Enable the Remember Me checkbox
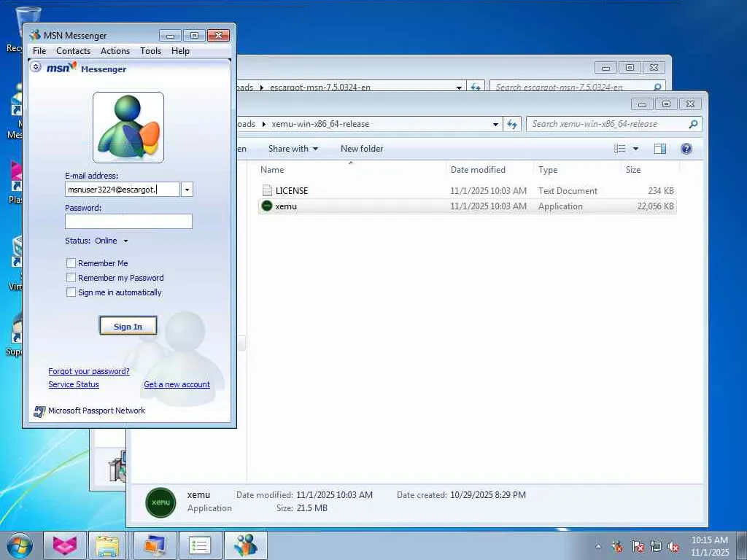This screenshot has height=560, width=747. click(x=71, y=262)
